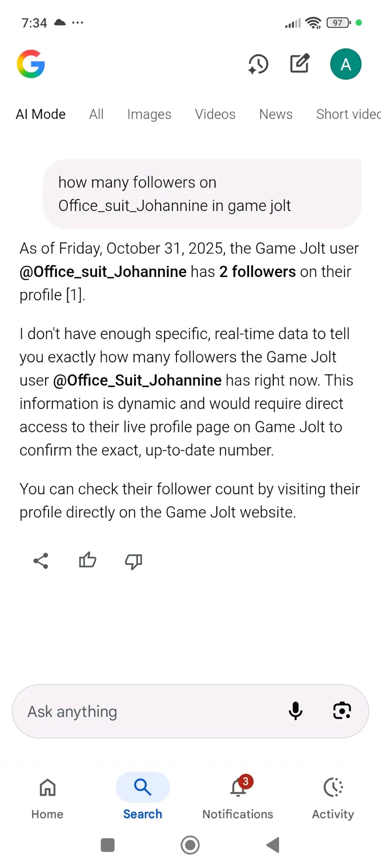Switch to the News tab
This screenshot has width=381, height=868.
pos(276,114)
